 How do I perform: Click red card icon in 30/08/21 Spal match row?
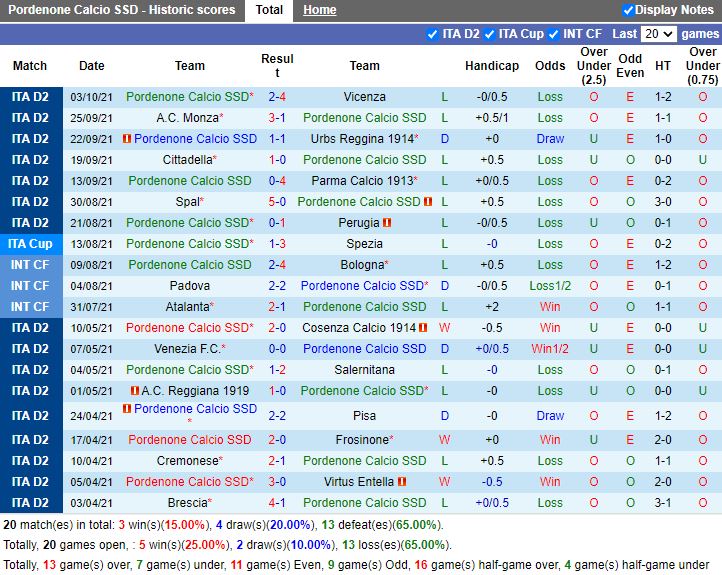(427, 202)
